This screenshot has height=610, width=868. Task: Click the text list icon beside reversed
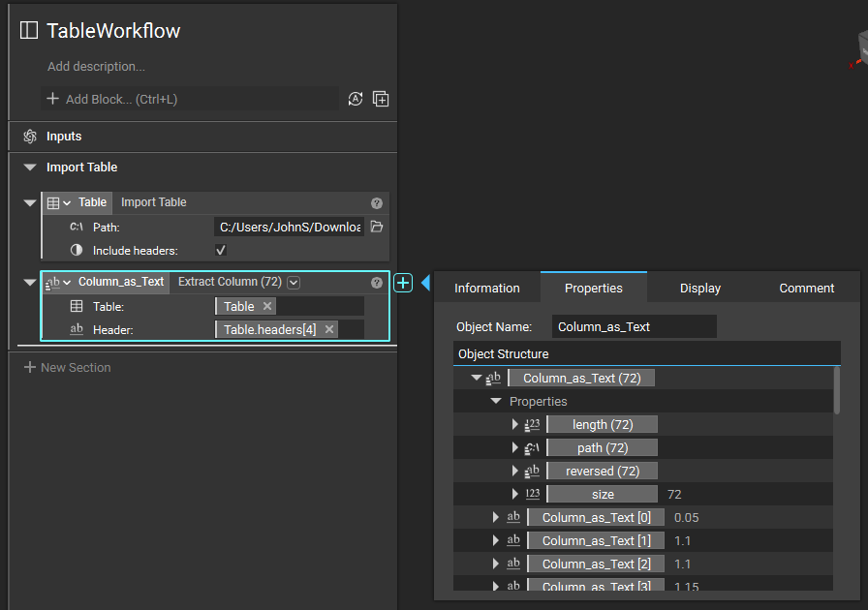[x=532, y=472]
